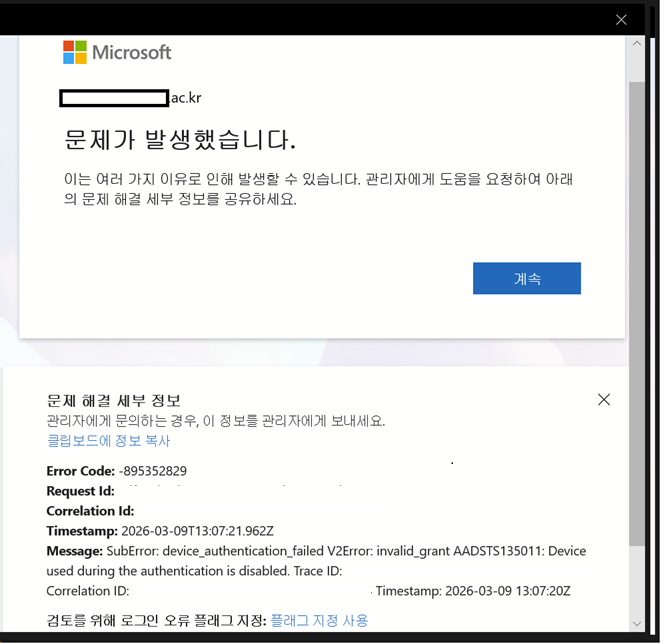The height and width of the screenshot is (644, 661).
Task: Click the blue 계속 button
Action: coord(527,278)
